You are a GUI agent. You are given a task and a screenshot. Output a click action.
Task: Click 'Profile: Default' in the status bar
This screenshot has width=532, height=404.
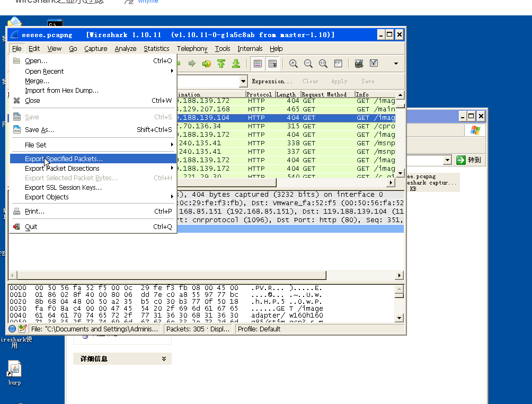259,329
